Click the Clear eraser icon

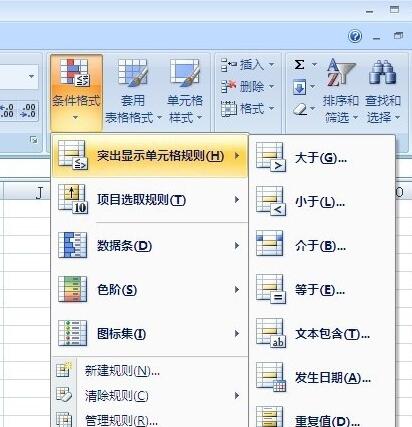click(x=300, y=109)
